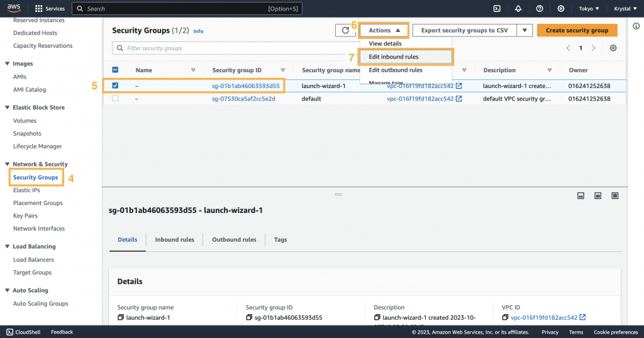Copy security group ID in details
This screenshot has height=338, width=644.
coord(249,317)
